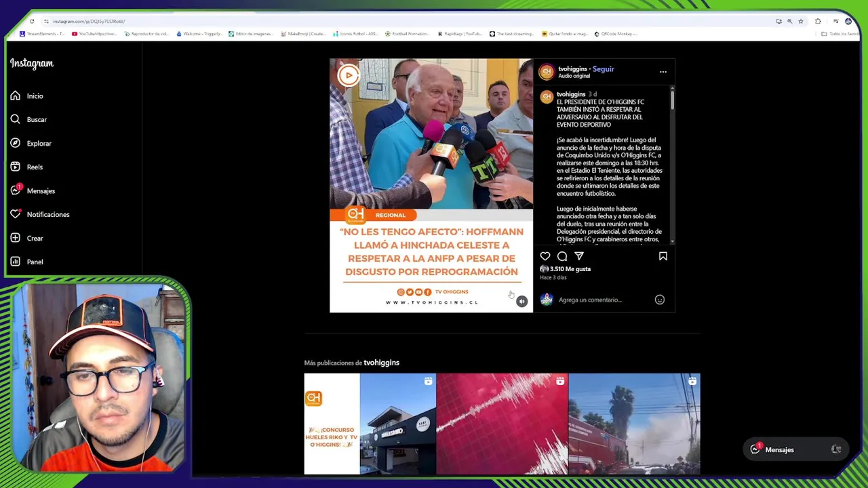Open Panel in the sidebar

click(26, 262)
